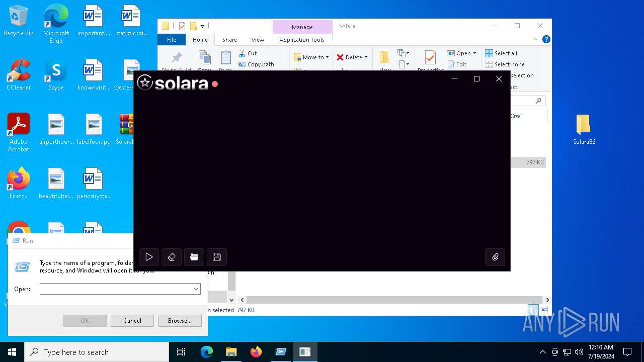
Task: Clear the editor with Solara's eraser icon
Action: click(172, 257)
